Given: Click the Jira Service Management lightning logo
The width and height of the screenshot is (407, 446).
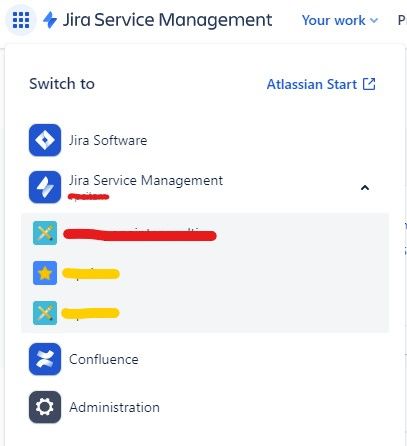Looking at the screenshot, I should pyautogui.click(x=50, y=20).
